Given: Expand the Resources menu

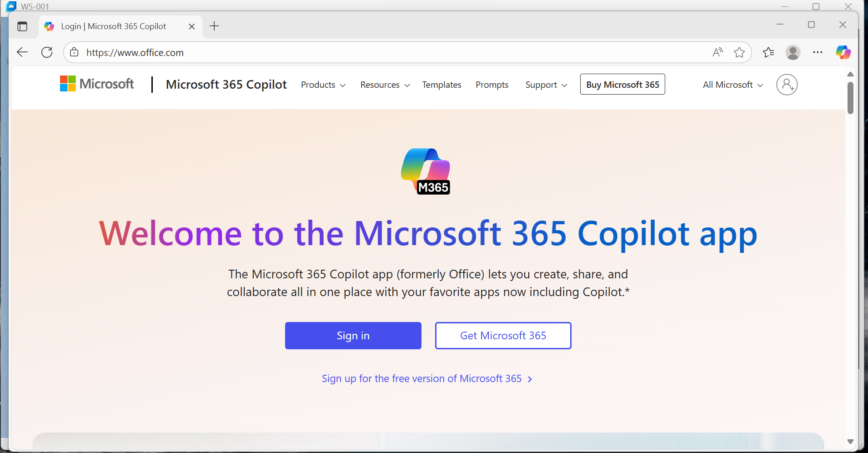Looking at the screenshot, I should click(x=385, y=85).
